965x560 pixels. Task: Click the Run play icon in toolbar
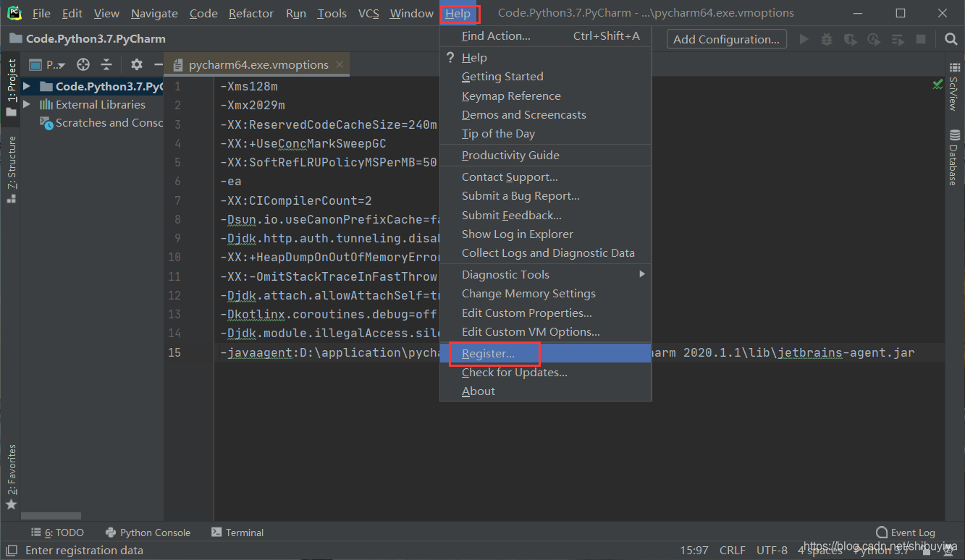(804, 39)
